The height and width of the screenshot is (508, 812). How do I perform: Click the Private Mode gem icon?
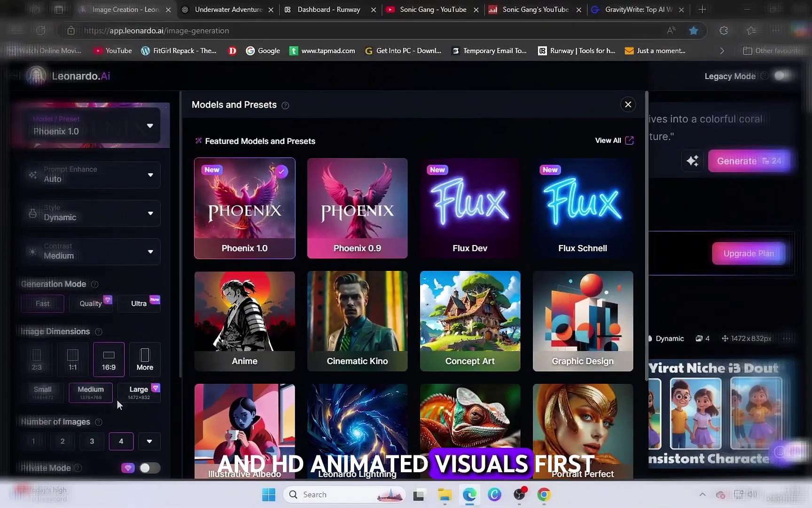pos(127,468)
